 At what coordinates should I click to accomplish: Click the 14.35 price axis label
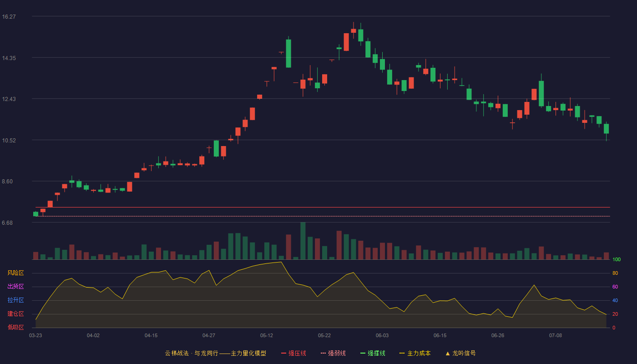(x=9, y=58)
